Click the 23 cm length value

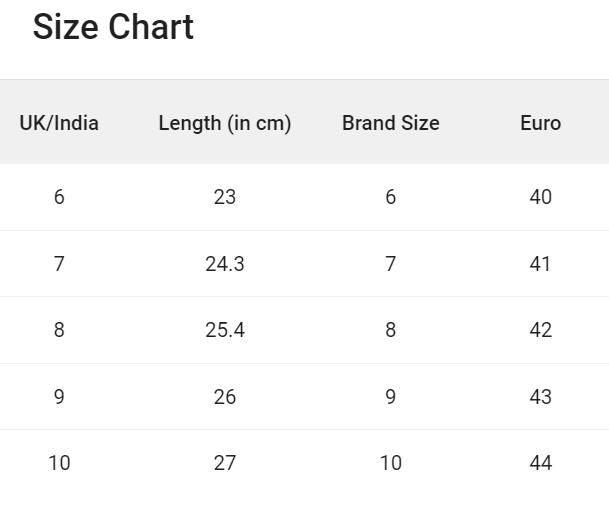click(225, 197)
